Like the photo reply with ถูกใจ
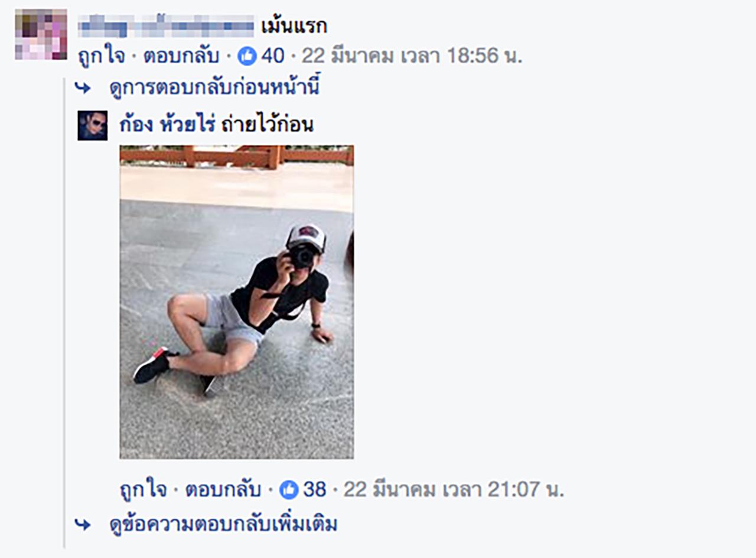The image size is (756, 558). (x=144, y=490)
